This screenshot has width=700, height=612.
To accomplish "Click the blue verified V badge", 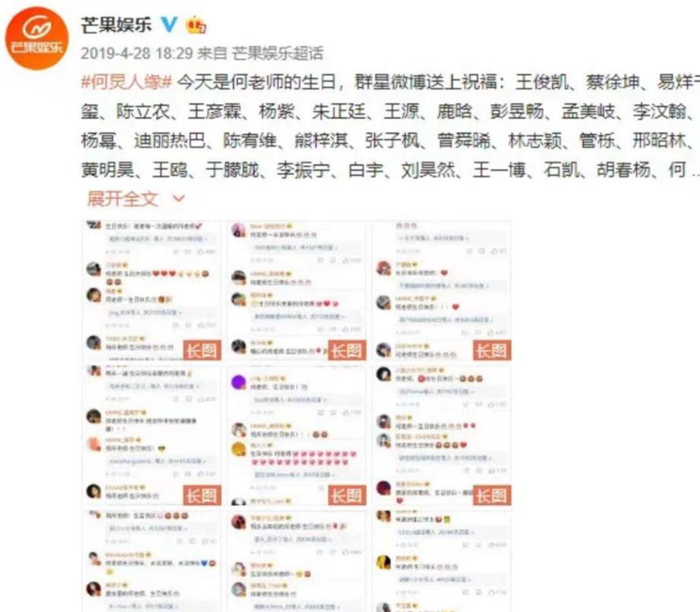I will point(169,24).
